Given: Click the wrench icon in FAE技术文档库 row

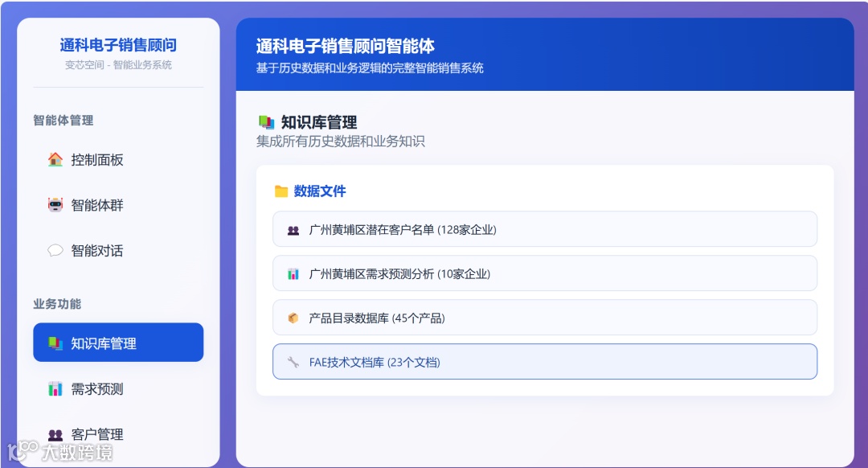Looking at the screenshot, I should [293, 362].
